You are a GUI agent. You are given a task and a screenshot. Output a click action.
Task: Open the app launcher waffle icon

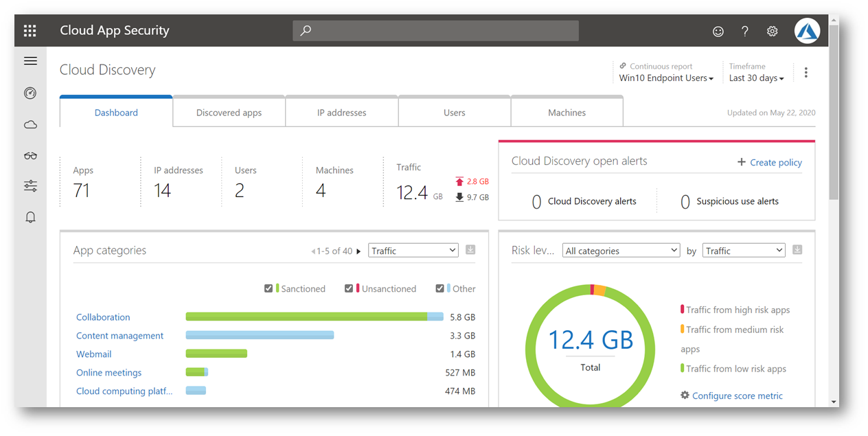[x=30, y=31]
